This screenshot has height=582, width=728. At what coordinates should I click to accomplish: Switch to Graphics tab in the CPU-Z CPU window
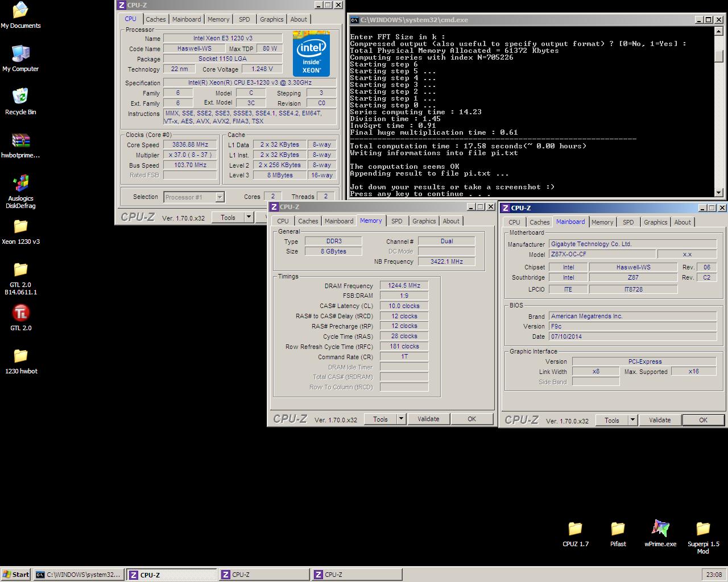tap(271, 19)
